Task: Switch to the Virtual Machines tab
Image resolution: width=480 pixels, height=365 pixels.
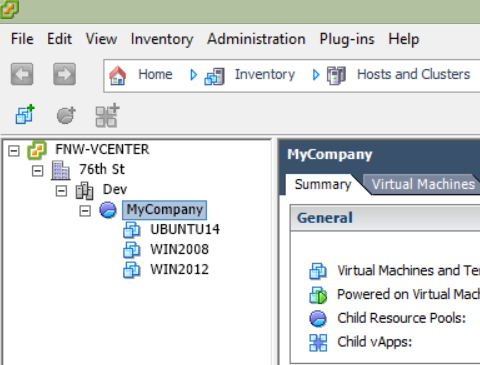Action: click(x=423, y=184)
